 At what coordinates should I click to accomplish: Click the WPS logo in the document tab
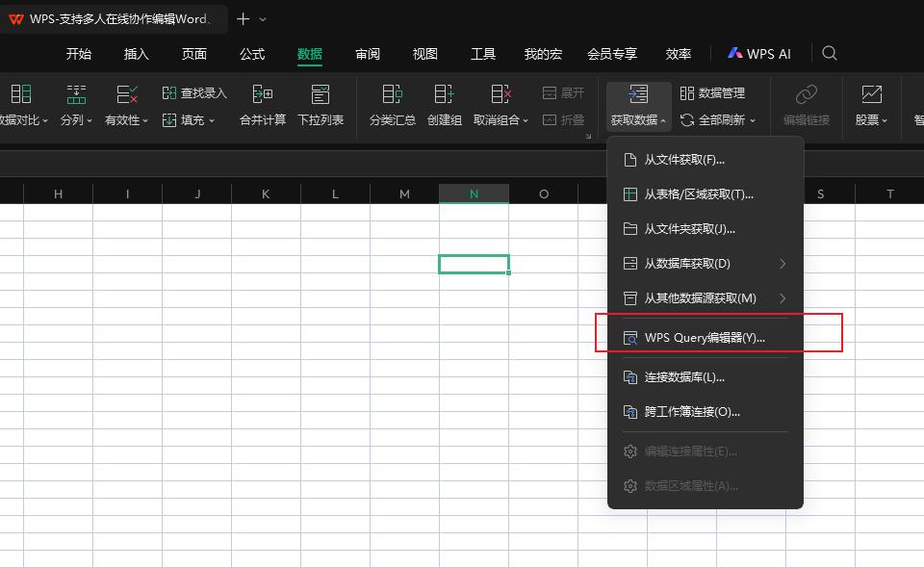[16, 19]
